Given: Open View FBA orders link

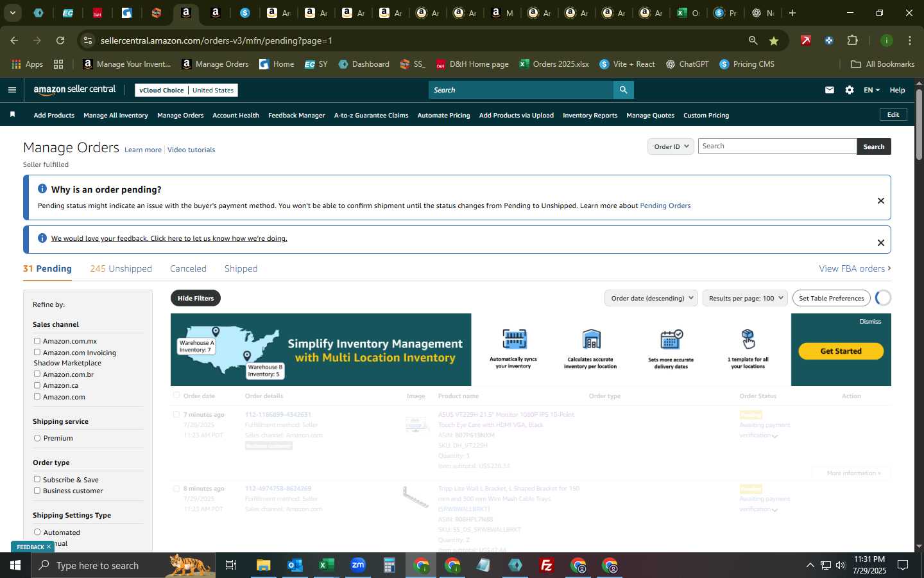Looking at the screenshot, I should pos(855,268).
